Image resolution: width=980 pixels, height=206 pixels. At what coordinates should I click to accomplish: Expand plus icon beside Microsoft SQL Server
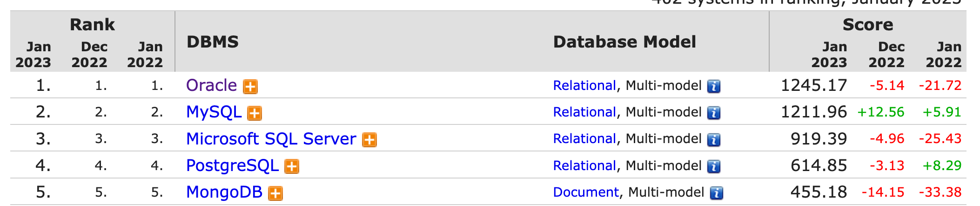coord(369,140)
